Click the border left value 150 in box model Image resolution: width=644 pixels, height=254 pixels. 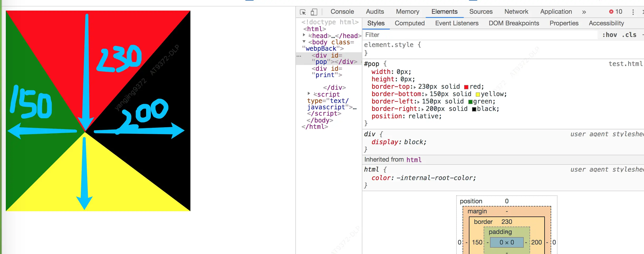pos(477,242)
